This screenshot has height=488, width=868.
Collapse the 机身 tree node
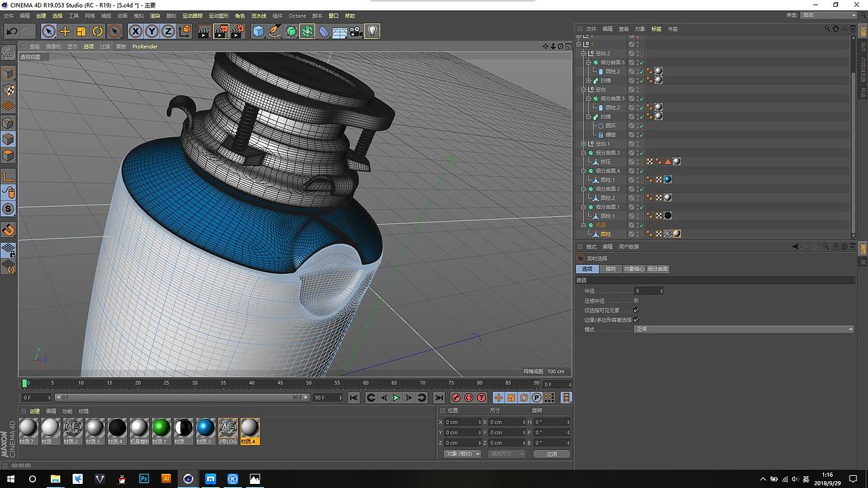pyautogui.click(x=583, y=225)
